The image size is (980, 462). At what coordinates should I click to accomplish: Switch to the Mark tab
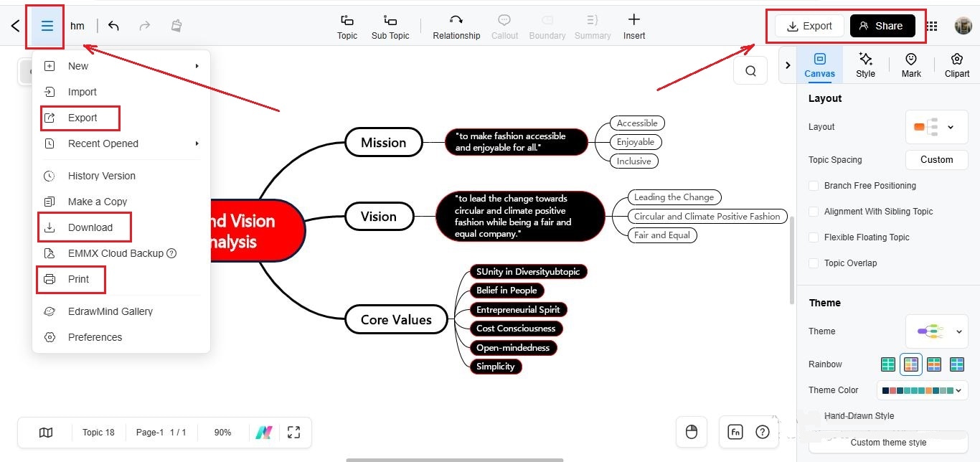[911, 65]
